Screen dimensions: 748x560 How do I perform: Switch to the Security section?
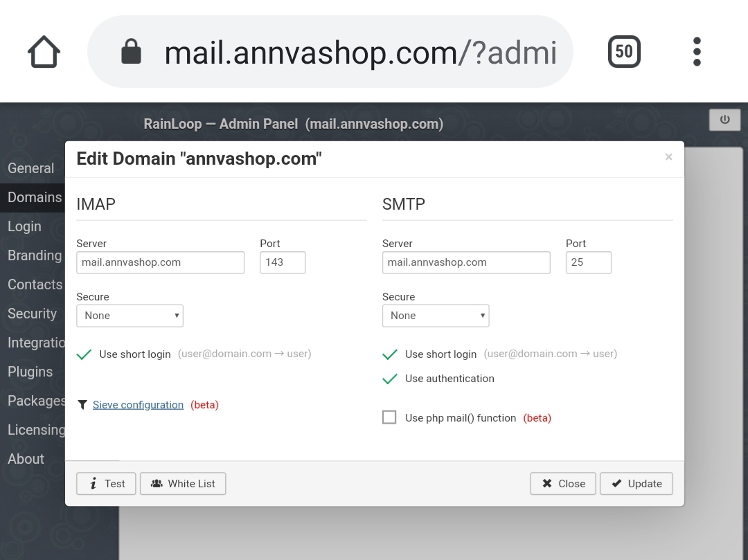point(32,314)
